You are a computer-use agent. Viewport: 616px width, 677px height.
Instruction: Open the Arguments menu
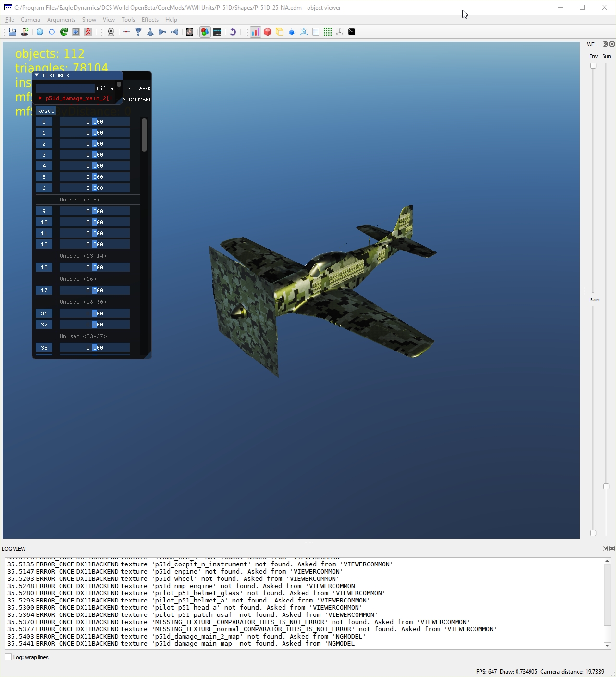tap(61, 20)
